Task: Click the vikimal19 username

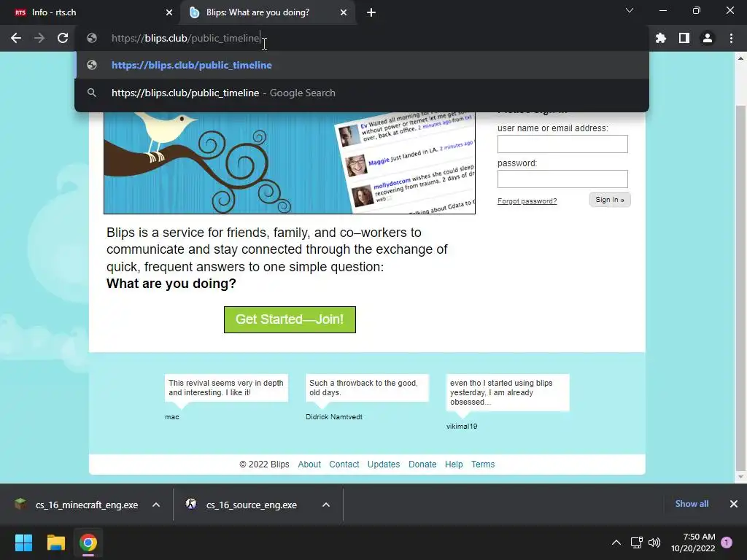Action: [462, 426]
